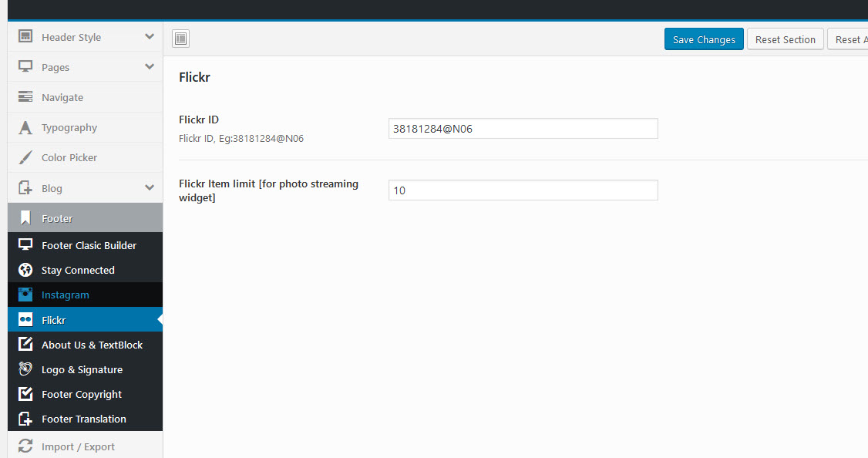868x458 pixels.
Task: Click the Navigate menu icon
Action: (25, 97)
